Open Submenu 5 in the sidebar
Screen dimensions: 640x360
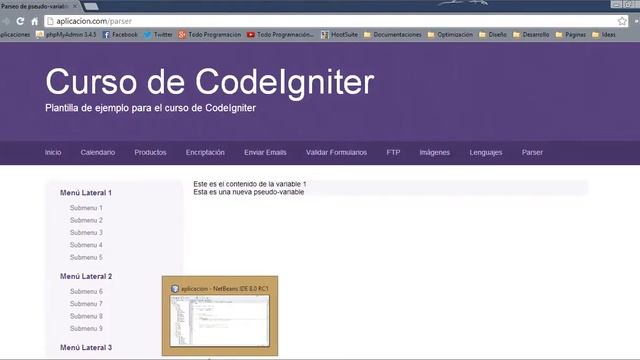pyautogui.click(x=86, y=257)
